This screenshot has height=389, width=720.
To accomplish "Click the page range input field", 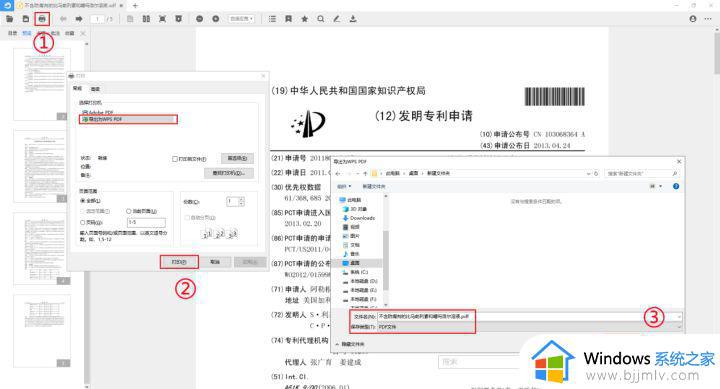I will click(x=146, y=222).
